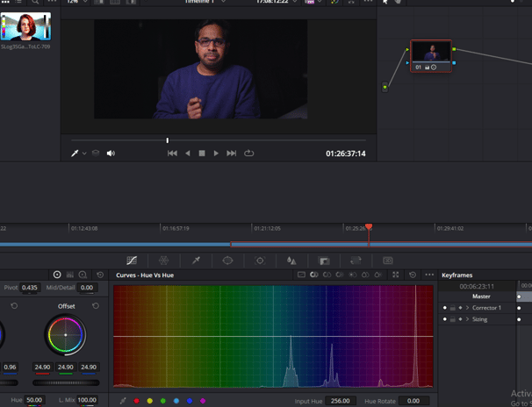Select the Sat Vs Lum curve icon
This screenshot has height=407, width=532.
tap(378, 275)
